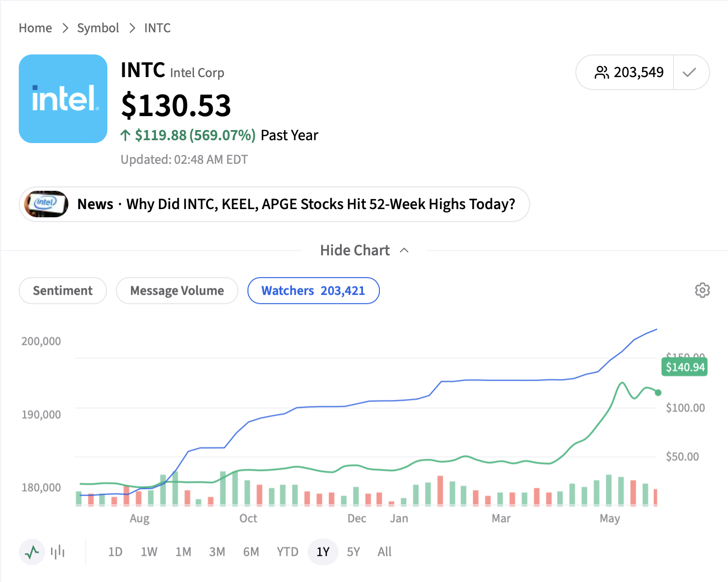
Task: Click the Hide Chart chevron arrow
Action: click(404, 251)
